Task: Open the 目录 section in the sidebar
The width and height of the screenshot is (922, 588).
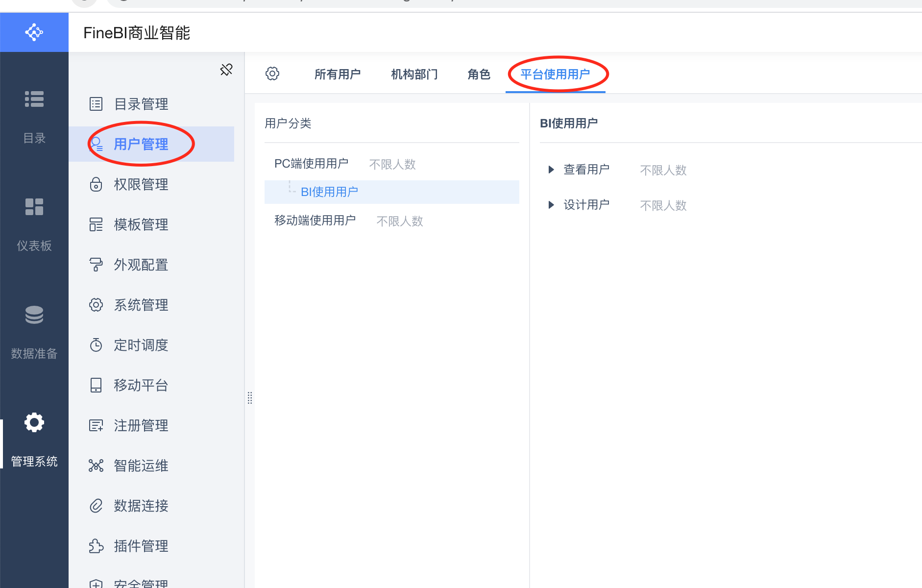Action: tap(34, 117)
